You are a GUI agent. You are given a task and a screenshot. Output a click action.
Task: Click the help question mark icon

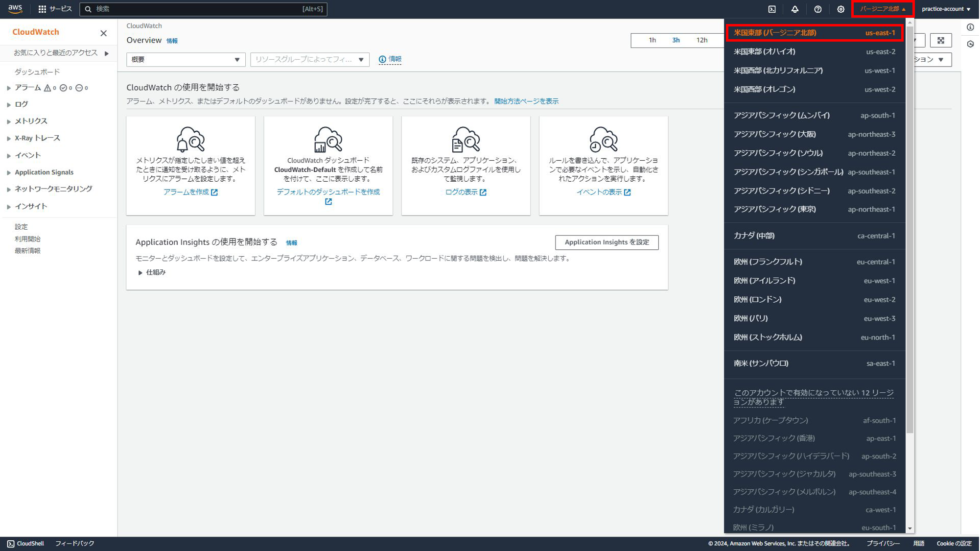(x=817, y=9)
